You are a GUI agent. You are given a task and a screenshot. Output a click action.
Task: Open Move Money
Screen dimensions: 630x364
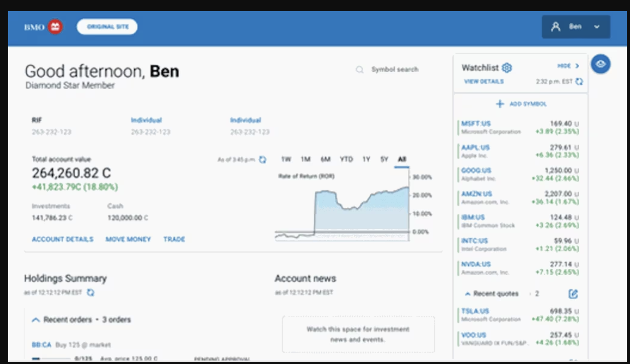[x=128, y=239]
